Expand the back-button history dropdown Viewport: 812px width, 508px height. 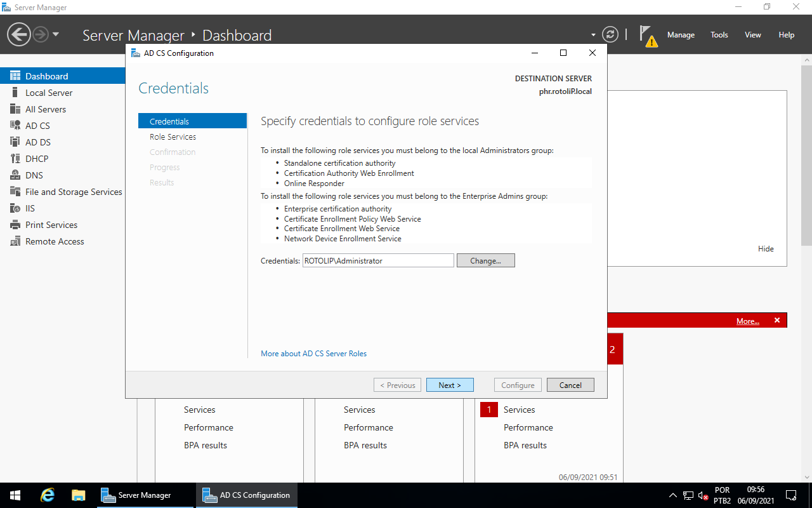pyautogui.click(x=56, y=36)
